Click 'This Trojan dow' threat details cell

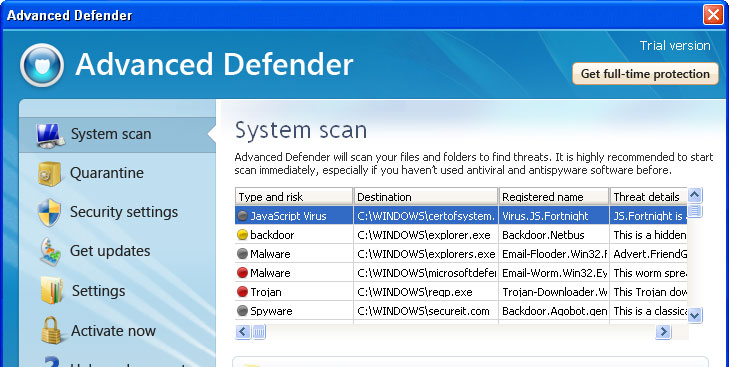(649, 292)
